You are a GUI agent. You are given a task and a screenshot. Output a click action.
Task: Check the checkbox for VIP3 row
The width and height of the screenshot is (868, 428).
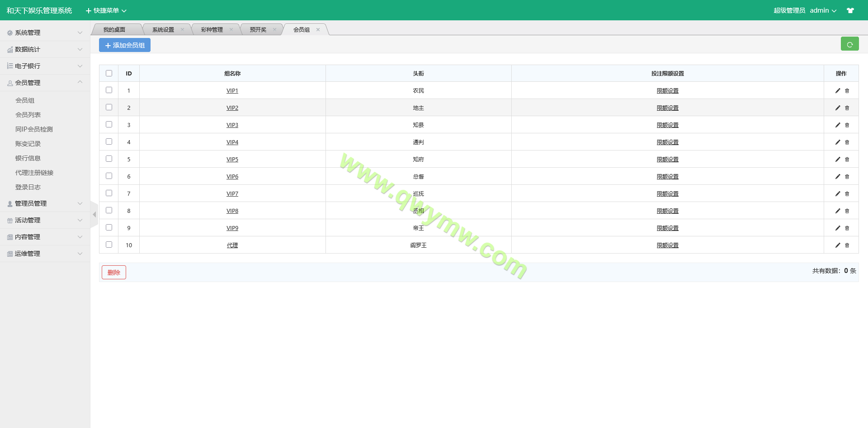point(109,124)
